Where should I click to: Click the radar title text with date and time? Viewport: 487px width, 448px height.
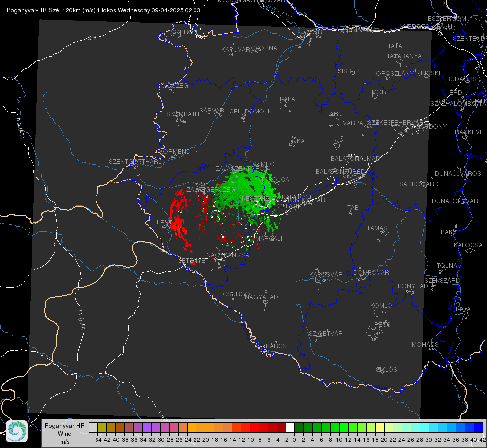[103, 10]
